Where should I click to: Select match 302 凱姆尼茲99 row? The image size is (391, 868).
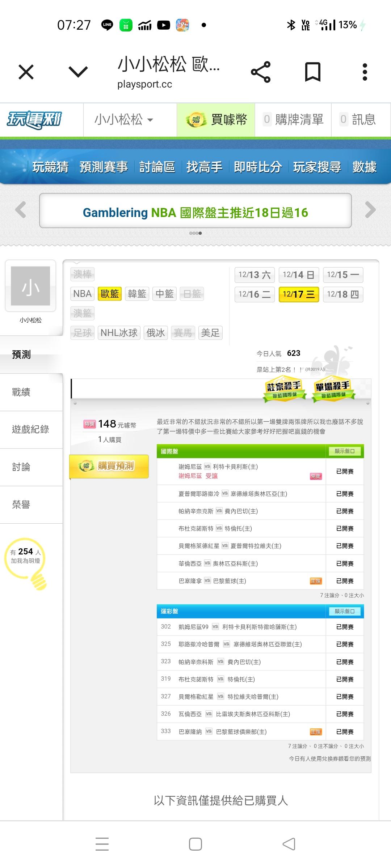[260, 627]
